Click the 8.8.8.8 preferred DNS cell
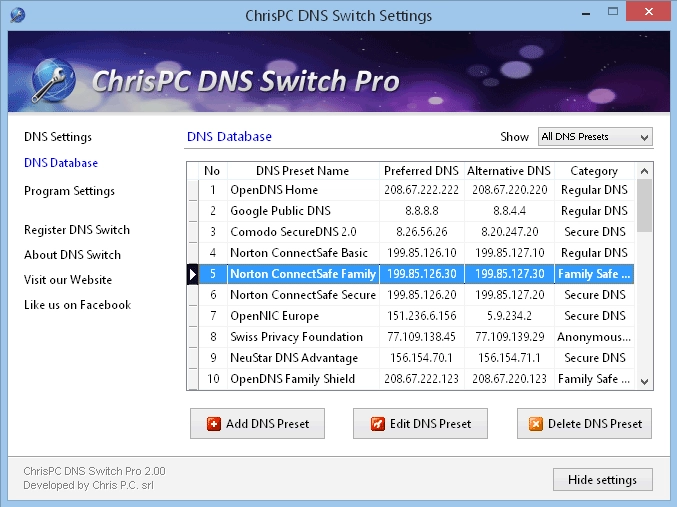The width and height of the screenshot is (677, 507). tap(421, 211)
